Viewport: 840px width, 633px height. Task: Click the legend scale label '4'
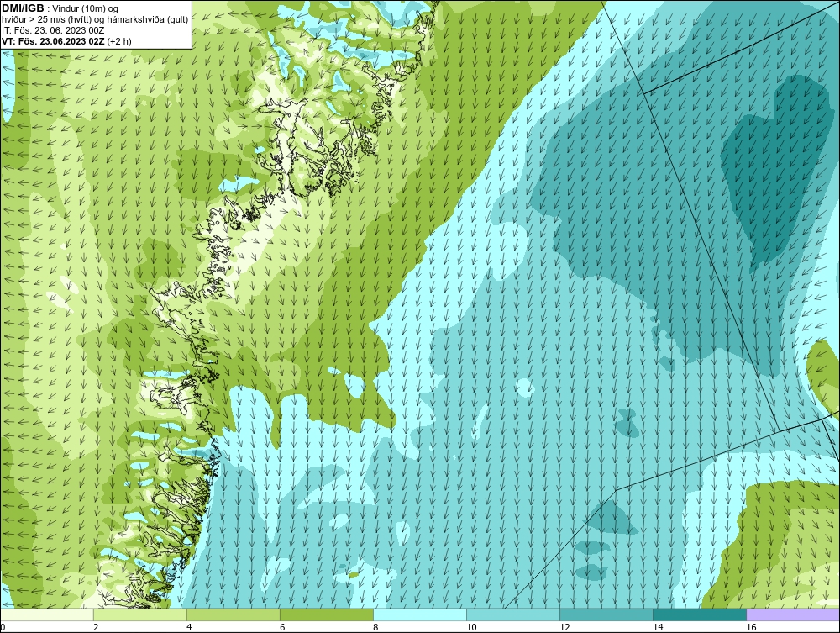pos(189,627)
